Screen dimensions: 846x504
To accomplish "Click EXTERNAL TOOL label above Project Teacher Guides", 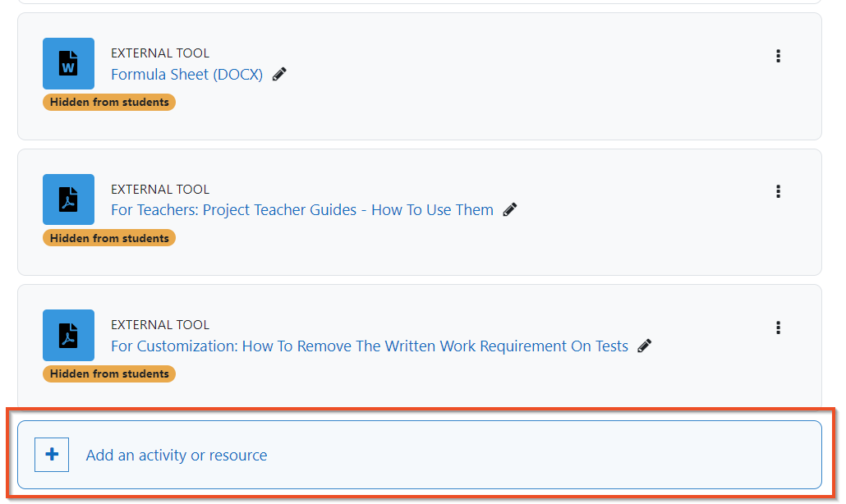I will coord(159,189).
